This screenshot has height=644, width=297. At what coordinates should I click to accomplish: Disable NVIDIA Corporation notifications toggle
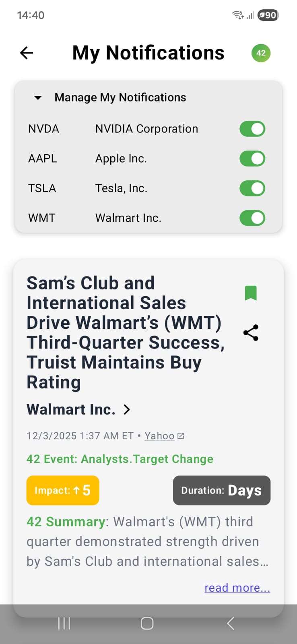click(x=252, y=129)
